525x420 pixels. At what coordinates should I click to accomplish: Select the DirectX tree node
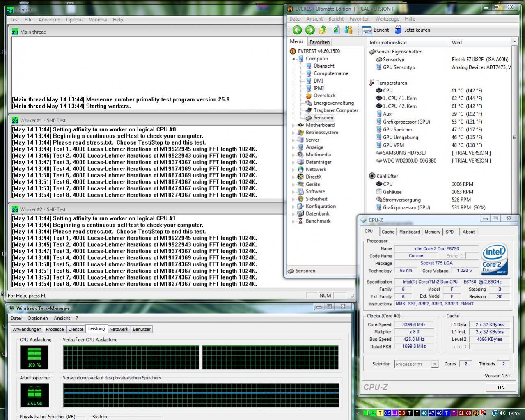coord(313,177)
